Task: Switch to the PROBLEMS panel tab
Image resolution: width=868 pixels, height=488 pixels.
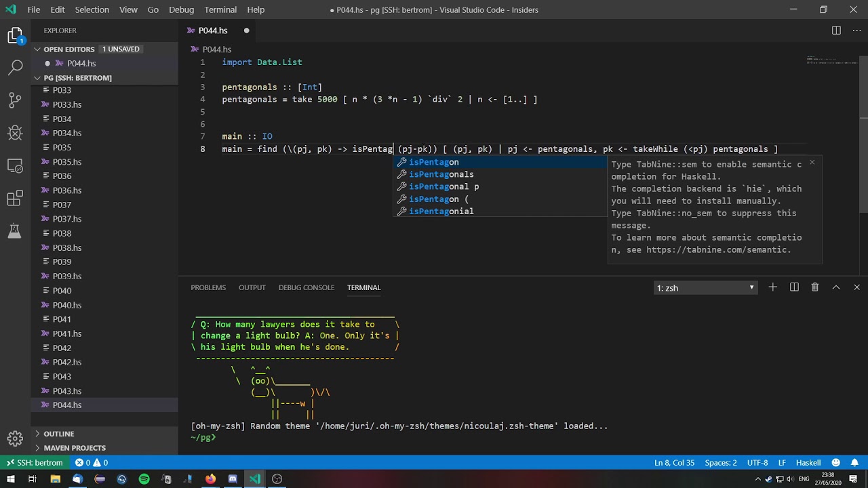Action: (x=208, y=287)
